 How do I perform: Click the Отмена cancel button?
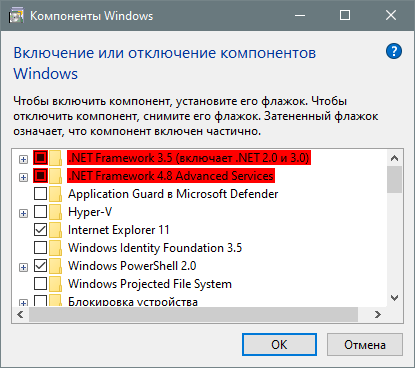(x=365, y=345)
